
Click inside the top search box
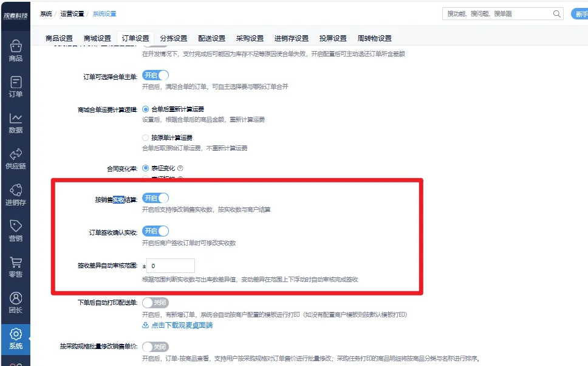point(492,13)
